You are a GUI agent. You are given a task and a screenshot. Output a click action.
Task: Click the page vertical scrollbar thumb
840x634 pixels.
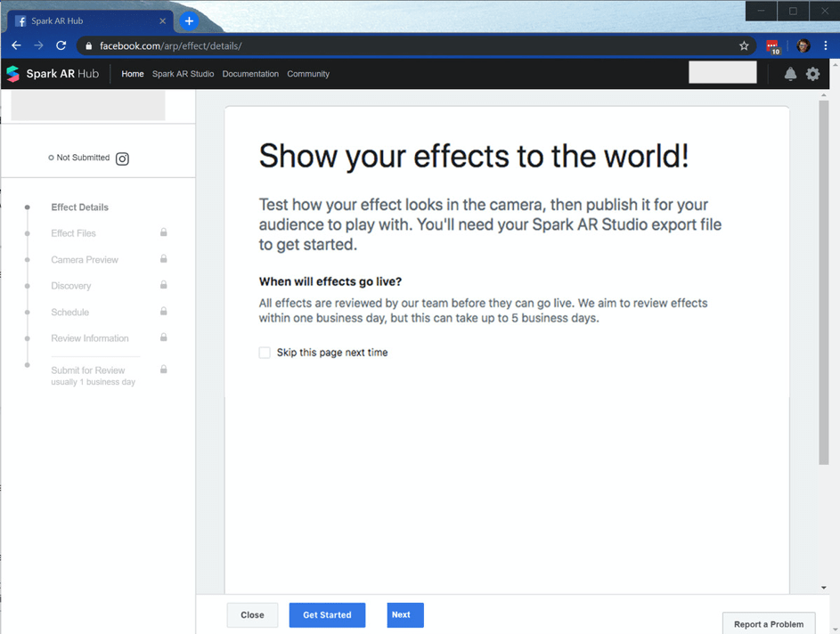[823, 283]
